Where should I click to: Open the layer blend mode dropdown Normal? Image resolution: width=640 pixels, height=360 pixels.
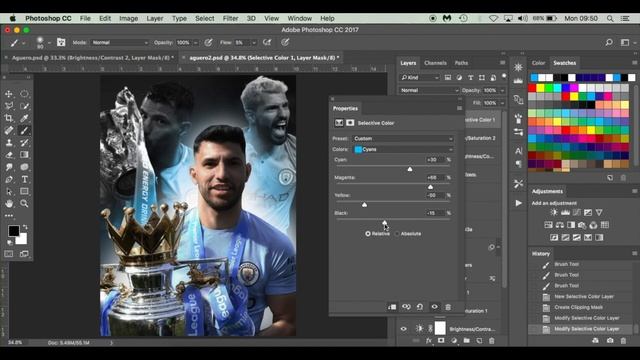tap(429, 90)
